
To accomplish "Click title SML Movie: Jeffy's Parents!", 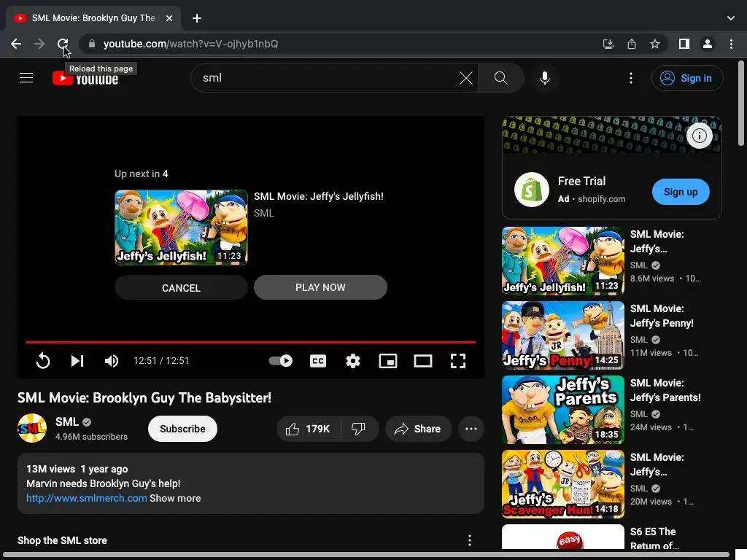I will click(x=665, y=390).
